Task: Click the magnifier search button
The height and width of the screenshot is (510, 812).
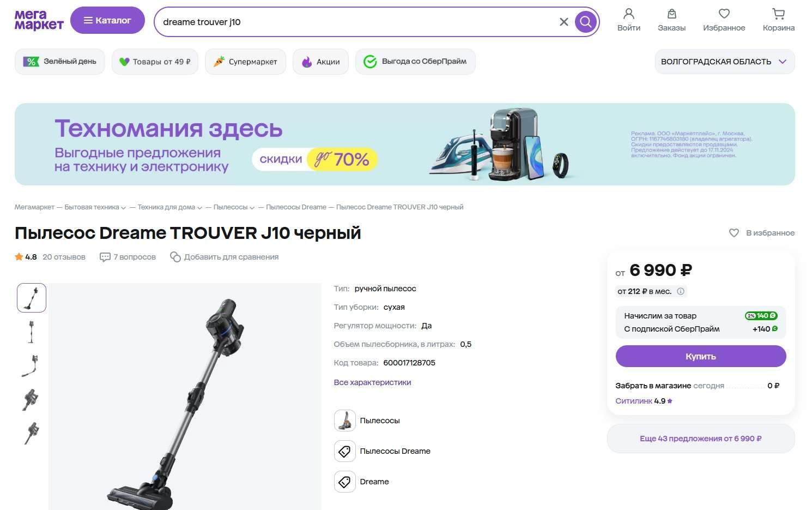Action: 586,22
